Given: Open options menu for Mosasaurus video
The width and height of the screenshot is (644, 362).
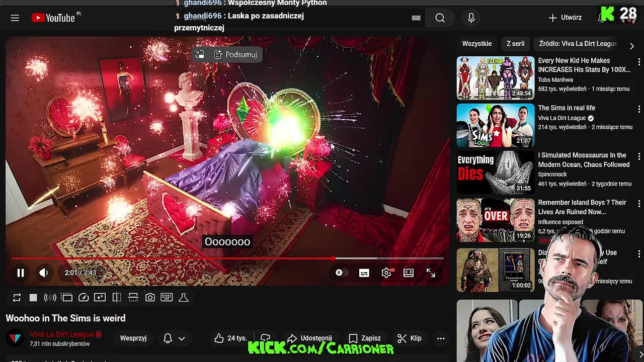Looking at the screenshot, I should 639,156.
